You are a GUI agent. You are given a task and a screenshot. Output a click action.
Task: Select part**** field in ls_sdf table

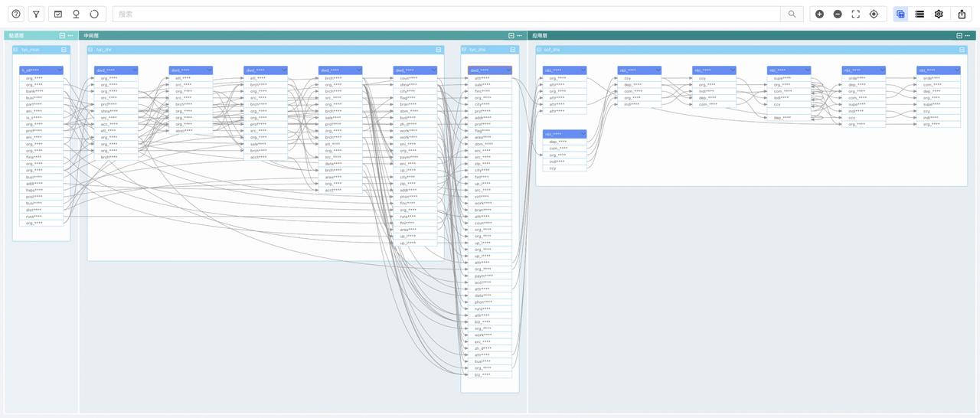pos(41,104)
